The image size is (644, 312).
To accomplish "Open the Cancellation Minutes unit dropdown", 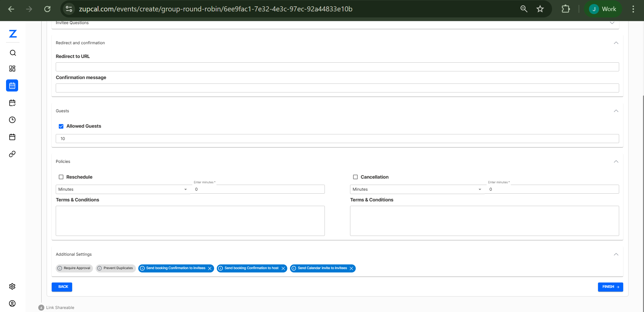I will coord(417,189).
